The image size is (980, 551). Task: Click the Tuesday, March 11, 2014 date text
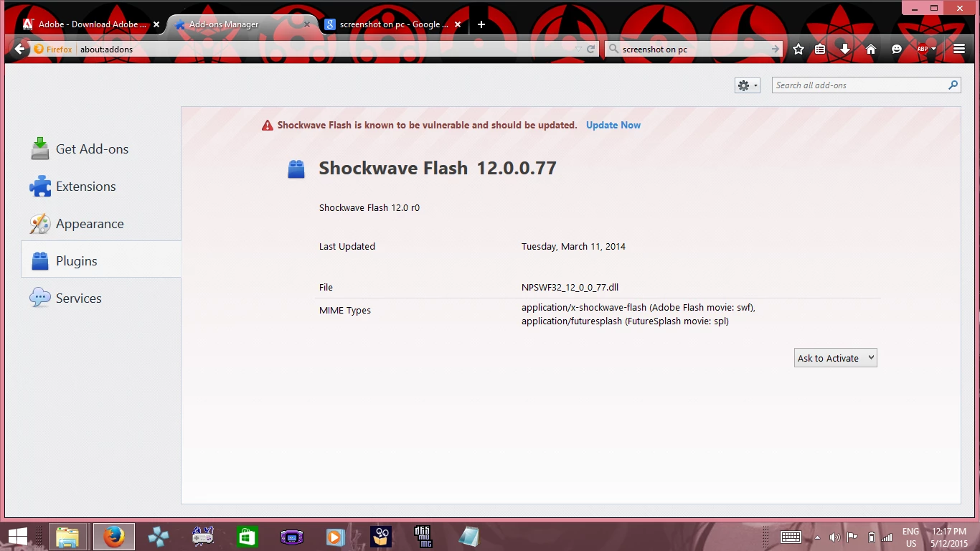tap(573, 246)
